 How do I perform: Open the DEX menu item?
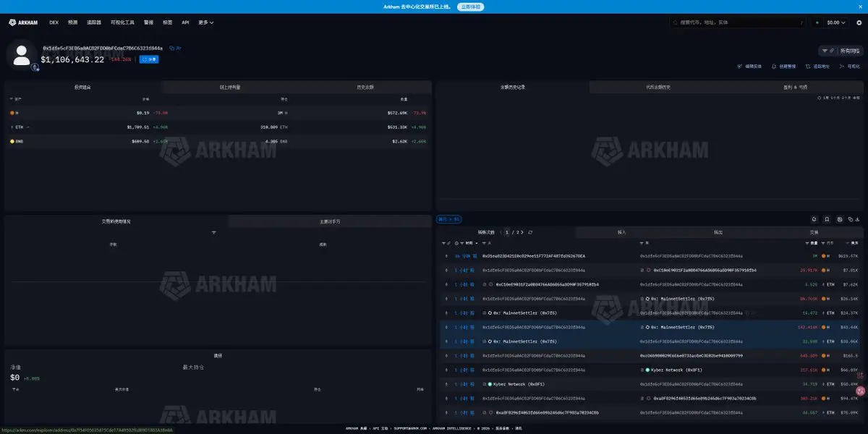[54, 22]
